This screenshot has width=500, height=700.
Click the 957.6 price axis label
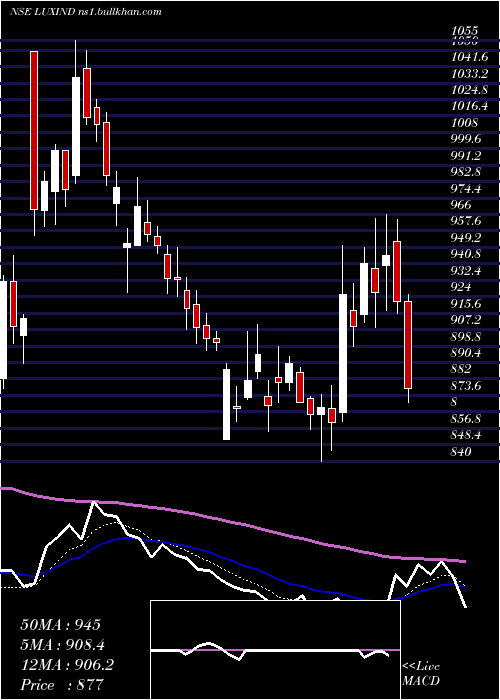coord(467,222)
